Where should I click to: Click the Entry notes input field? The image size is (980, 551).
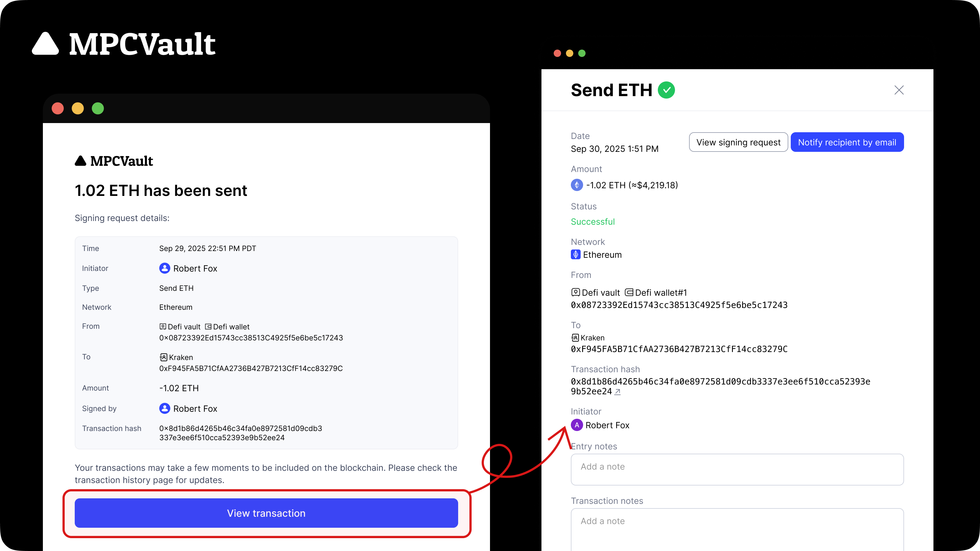pyautogui.click(x=737, y=469)
